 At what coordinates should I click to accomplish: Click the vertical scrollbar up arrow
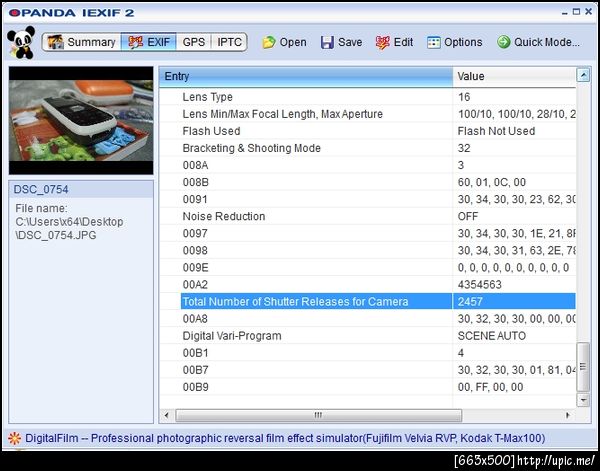pyautogui.click(x=583, y=75)
